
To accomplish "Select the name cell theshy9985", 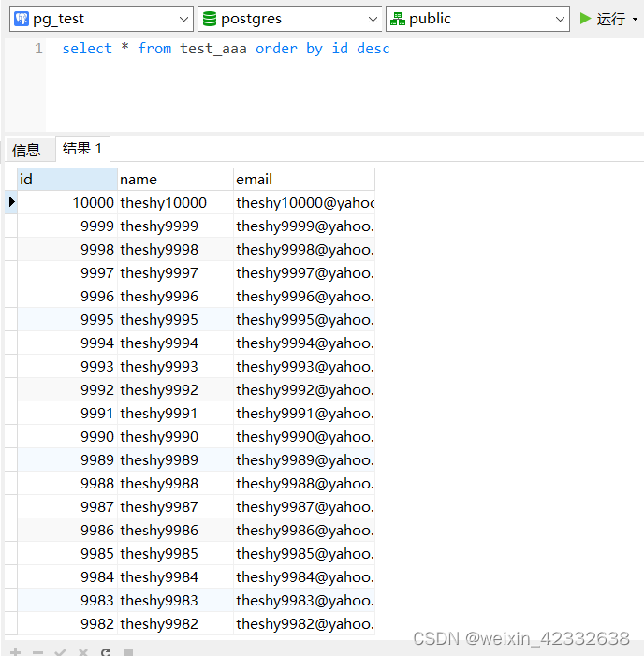I will [175, 553].
